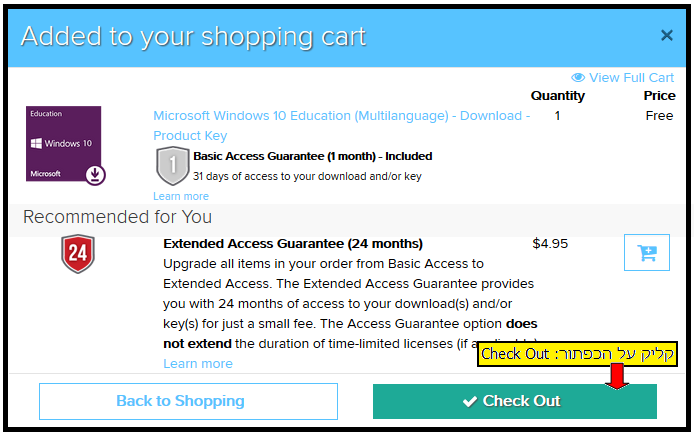Click Learn more under Extended Access Guarantee

(198, 363)
